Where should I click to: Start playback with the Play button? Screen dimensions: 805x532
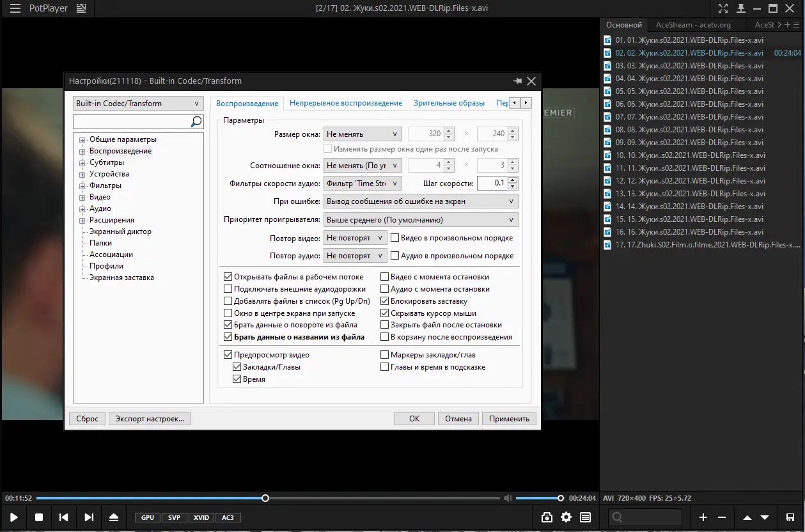tap(14, 517)
